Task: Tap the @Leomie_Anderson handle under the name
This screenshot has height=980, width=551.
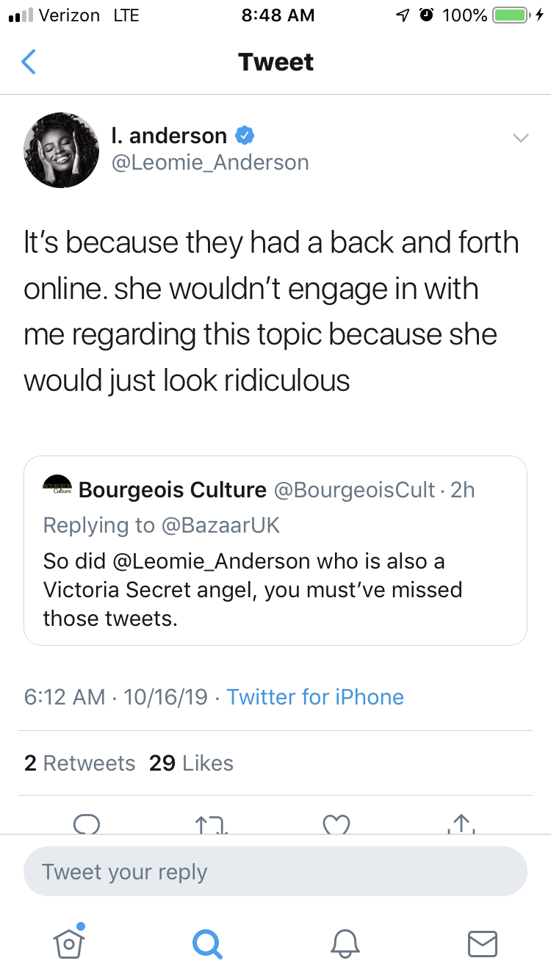Action: tap(209, 162)
